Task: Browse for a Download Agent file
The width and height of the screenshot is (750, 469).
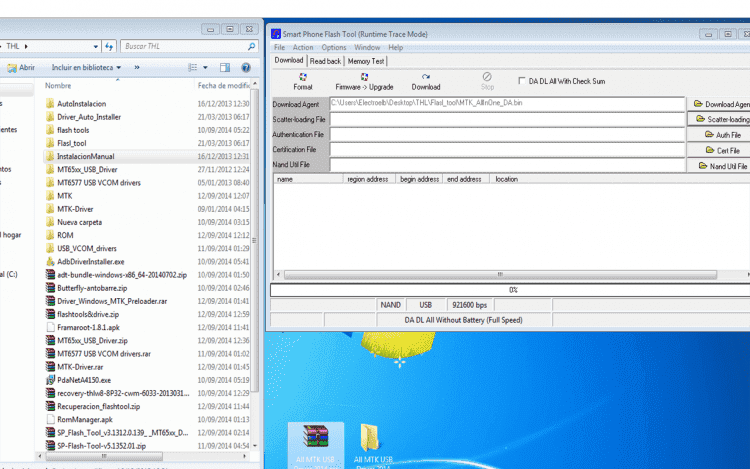Action: [x=721, y=104]
